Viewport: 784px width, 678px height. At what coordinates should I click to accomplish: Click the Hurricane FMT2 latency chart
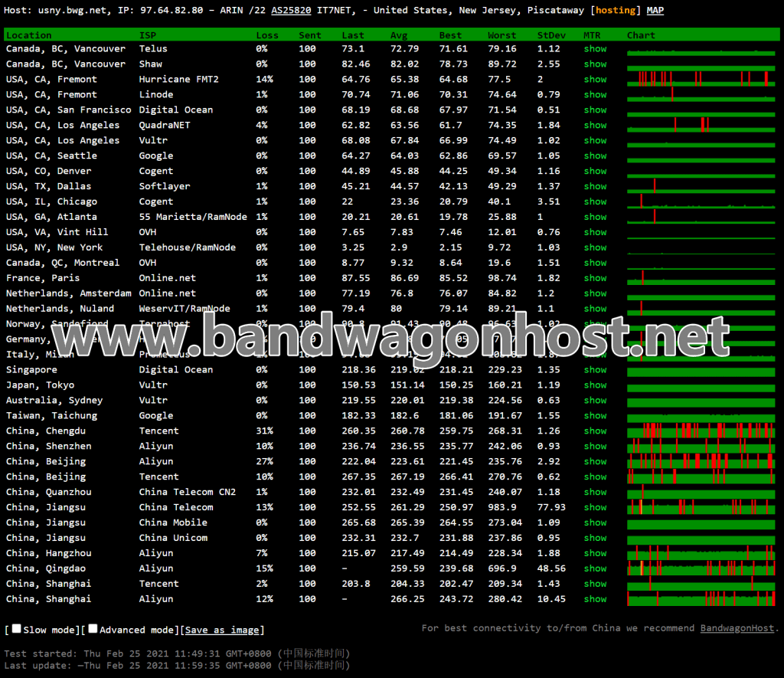(701, 79)
